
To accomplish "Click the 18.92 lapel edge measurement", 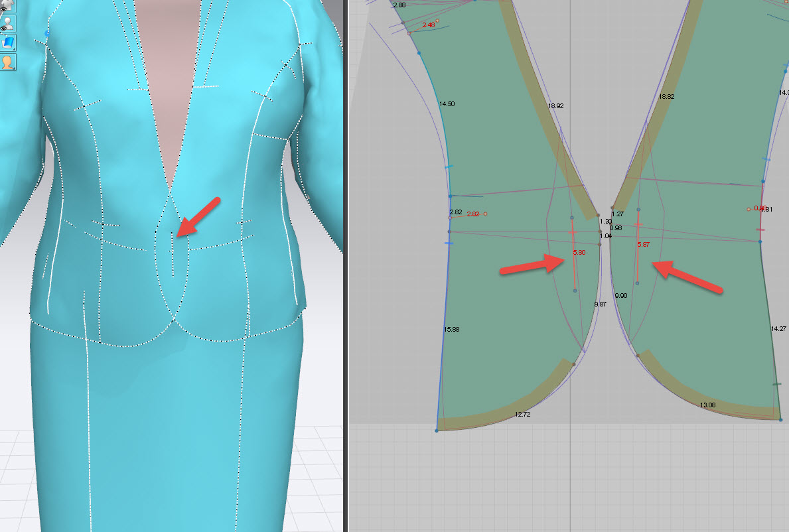I will tap(555, 106).
